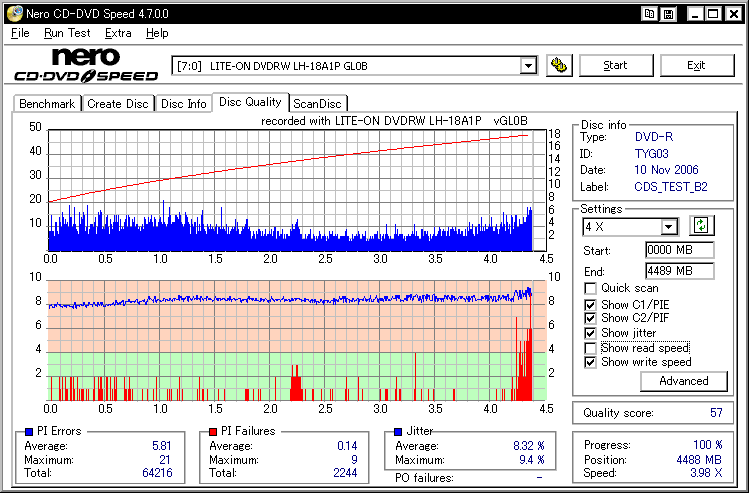Open the Run Test menu
Image resolution: width=749 pixels, height=493 pixels.
coord(67,33)
